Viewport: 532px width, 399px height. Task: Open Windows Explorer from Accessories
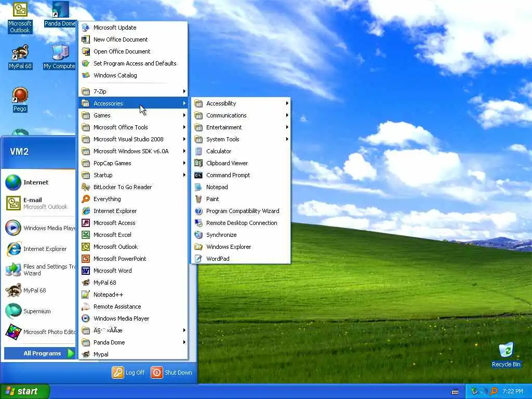point(241,247)
